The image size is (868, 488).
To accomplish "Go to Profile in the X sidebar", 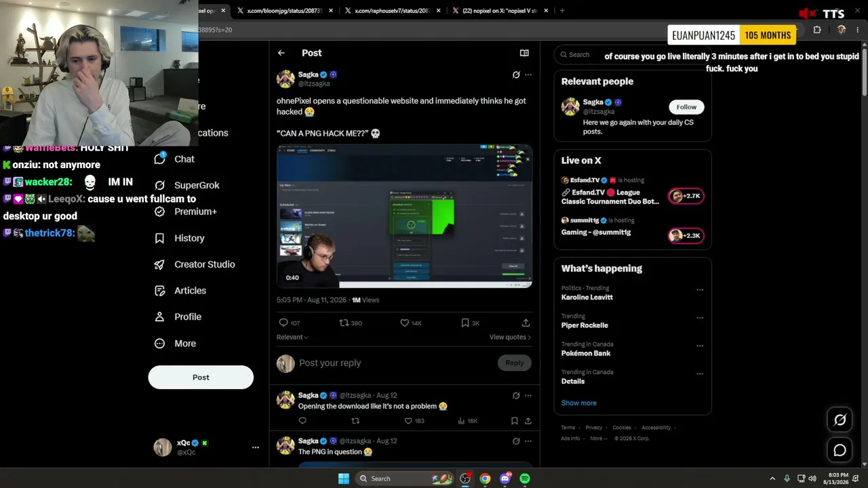I will click(178, 317).
